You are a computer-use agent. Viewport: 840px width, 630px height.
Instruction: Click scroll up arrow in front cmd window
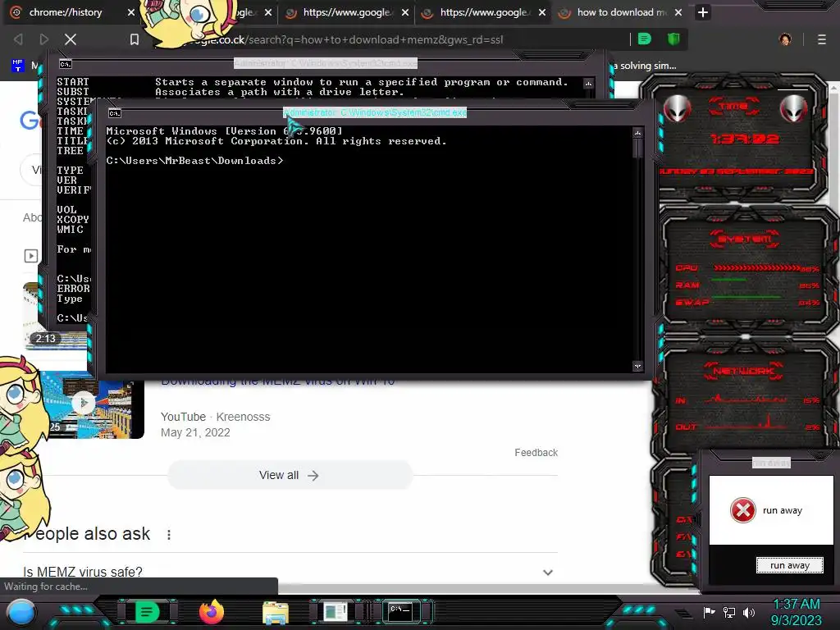pos(637,133)
